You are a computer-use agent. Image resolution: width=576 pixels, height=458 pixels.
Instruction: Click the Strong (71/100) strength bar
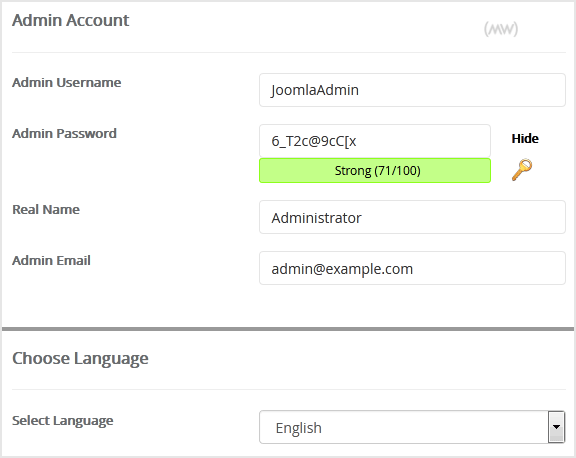click(x=375, y=170)
